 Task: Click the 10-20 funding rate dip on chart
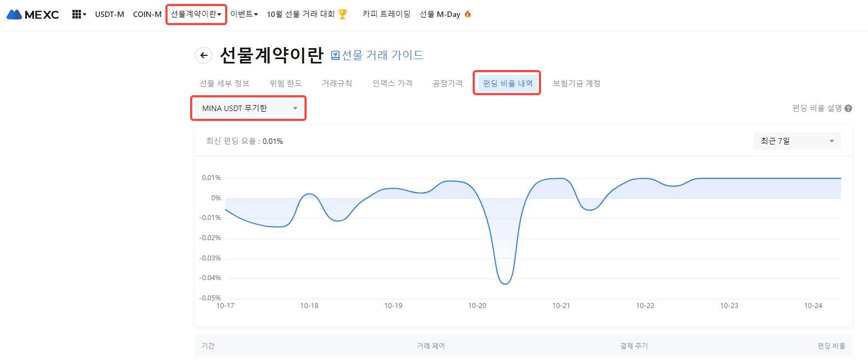pos(505,283)
